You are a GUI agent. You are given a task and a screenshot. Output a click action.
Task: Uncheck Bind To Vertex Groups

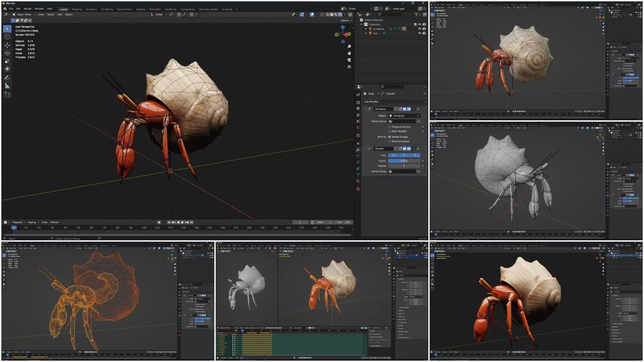click(x=389, y=137)
